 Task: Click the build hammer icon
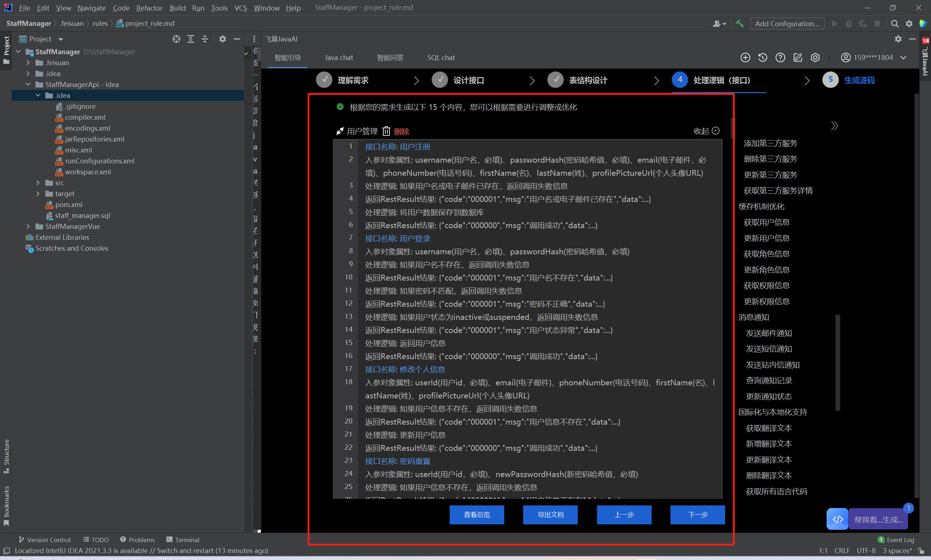pyautogui.click(x=739, y=23)
